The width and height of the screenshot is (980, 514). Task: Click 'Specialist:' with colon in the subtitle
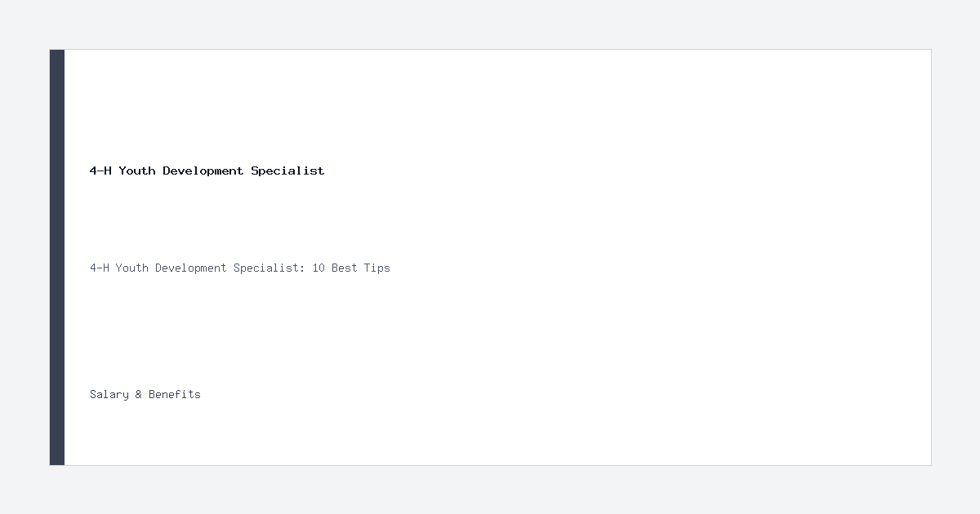269,268
